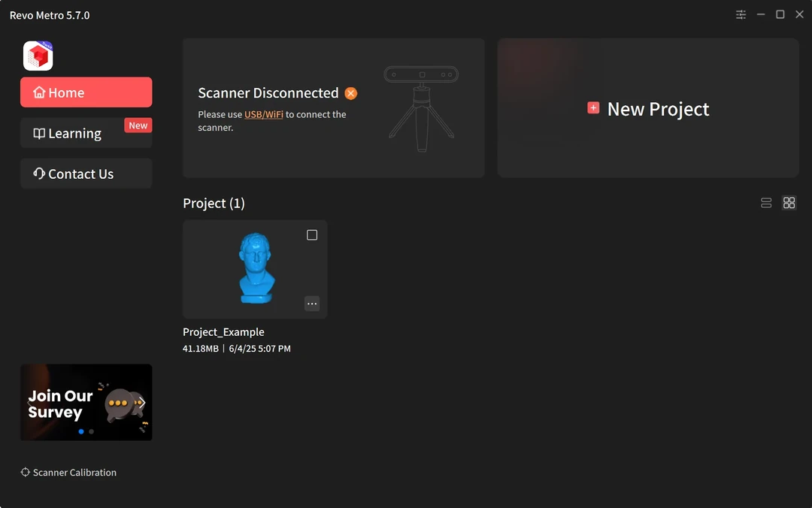
Task: Click the Scanner Calibration crosshair icon
Action: coord(25,472)
